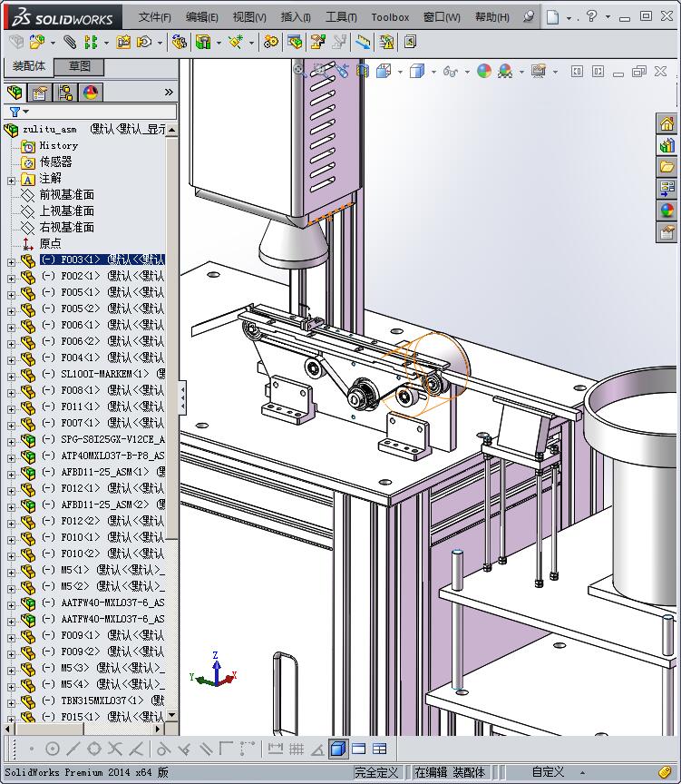Click the Interference Detection icon
681x784 pixels.
[363, 42]
